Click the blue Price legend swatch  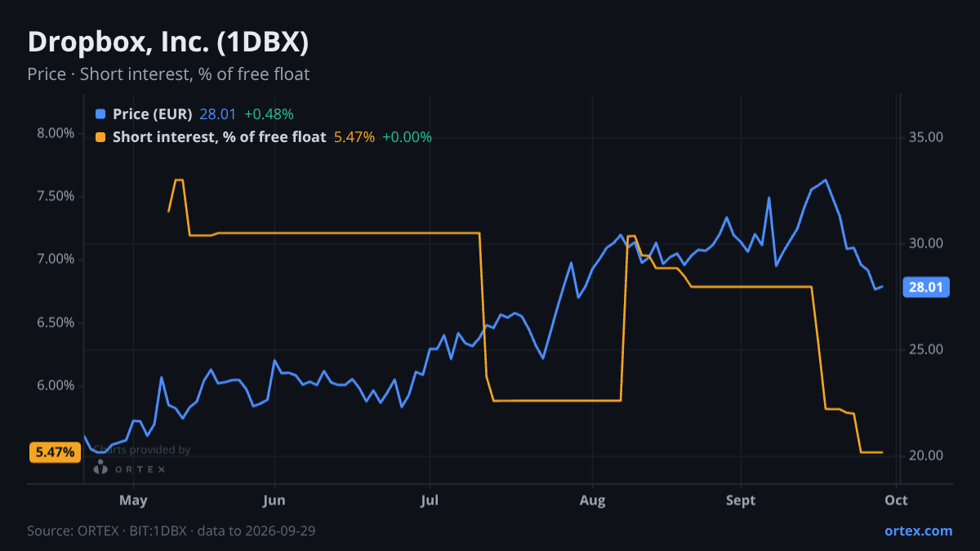100,114
